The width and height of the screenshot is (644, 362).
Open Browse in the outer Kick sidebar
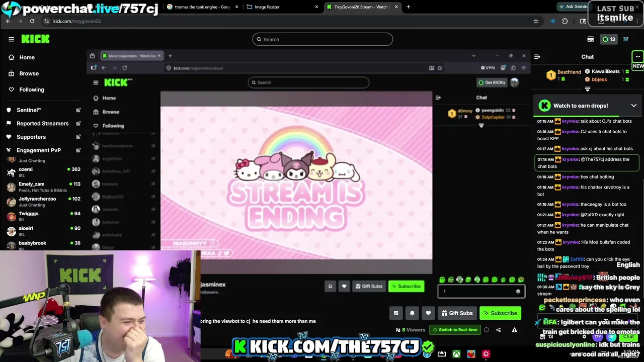[x=24, y=73]
